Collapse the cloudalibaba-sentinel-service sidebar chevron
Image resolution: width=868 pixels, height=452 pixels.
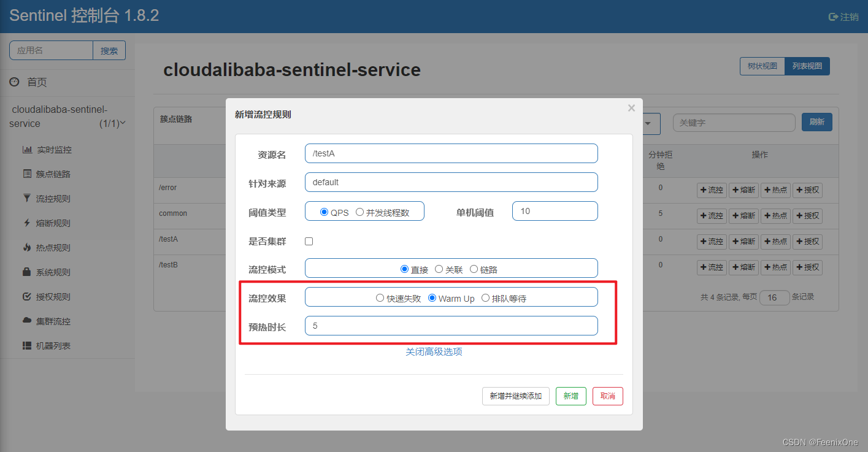(x=123, y=123)
